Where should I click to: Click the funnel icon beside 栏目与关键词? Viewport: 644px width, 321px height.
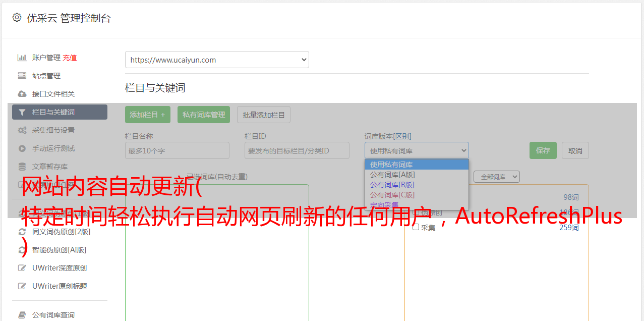pyautogui.click(x=22, y=112)
